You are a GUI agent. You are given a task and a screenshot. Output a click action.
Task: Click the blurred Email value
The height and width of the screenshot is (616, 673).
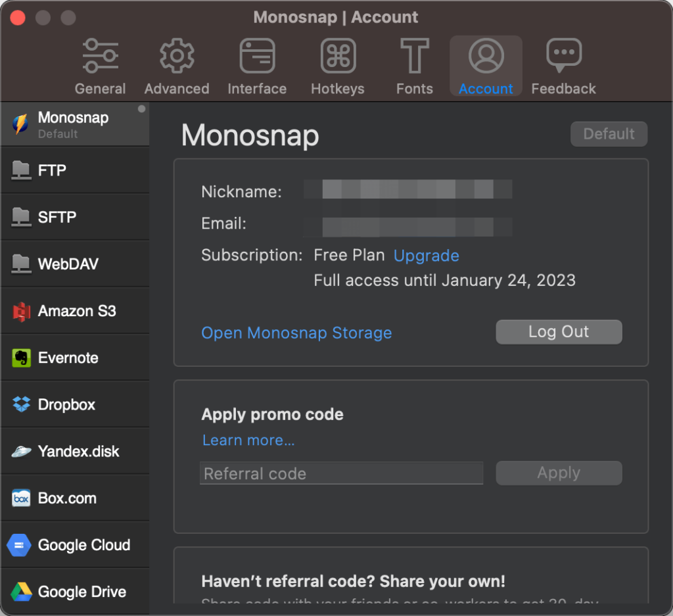tap(407, 227)
